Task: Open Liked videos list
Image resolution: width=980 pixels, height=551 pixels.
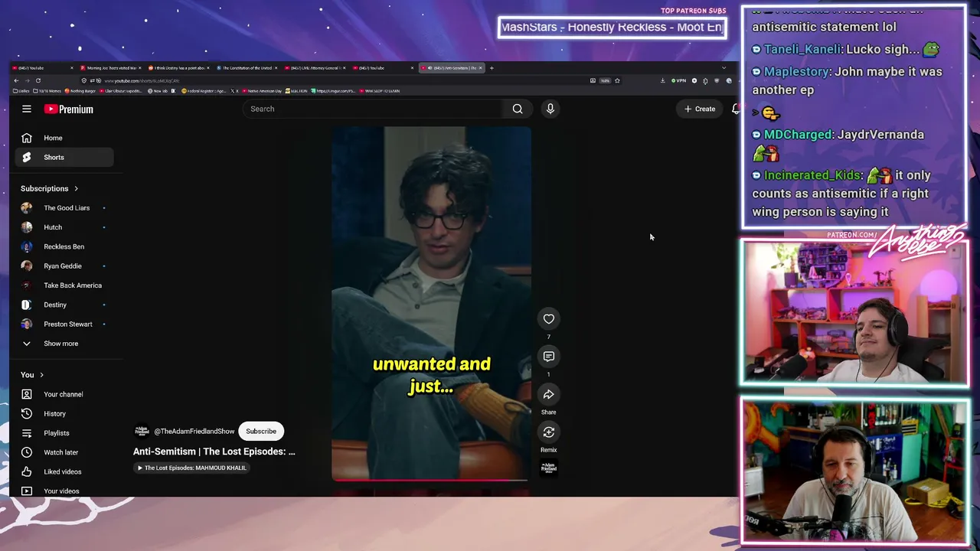Action: [x=62, y=471]
